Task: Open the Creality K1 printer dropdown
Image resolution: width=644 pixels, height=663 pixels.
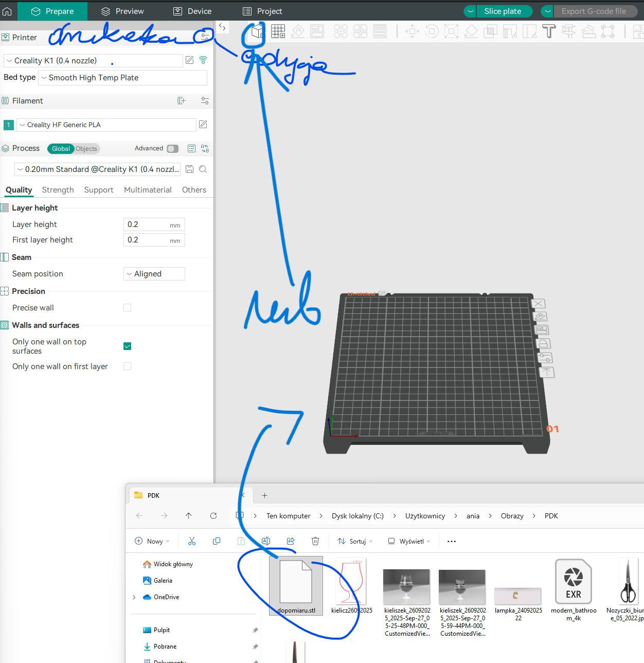Action: [x=93, y=61]
